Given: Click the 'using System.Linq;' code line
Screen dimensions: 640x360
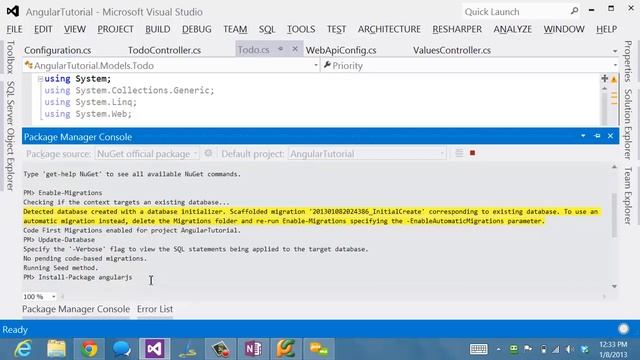Looking at the screenshot, I should coord(91,102).
